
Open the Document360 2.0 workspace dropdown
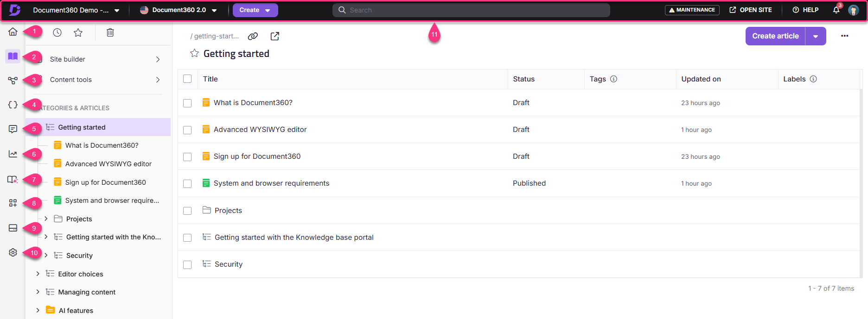point(179,10)
